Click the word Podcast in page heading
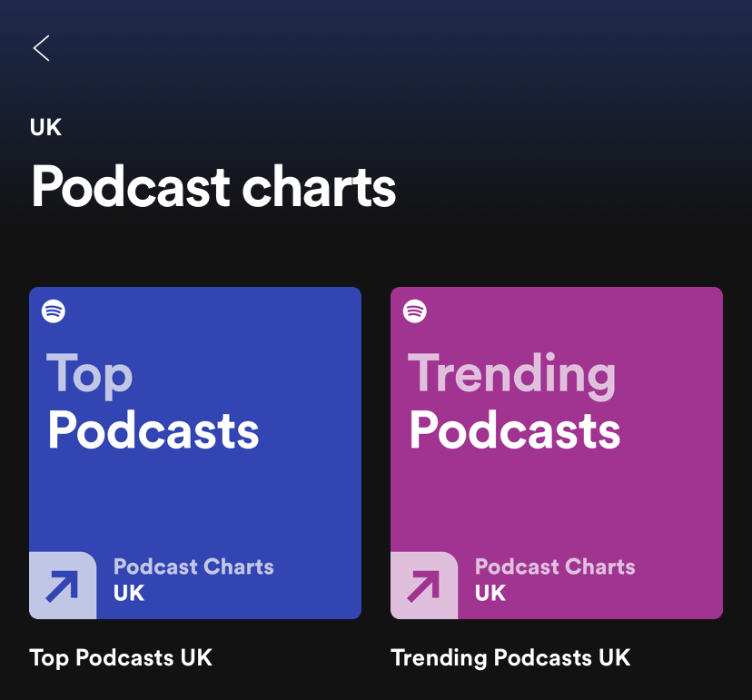Screen dimensions: 752x700 pos(131,186)
